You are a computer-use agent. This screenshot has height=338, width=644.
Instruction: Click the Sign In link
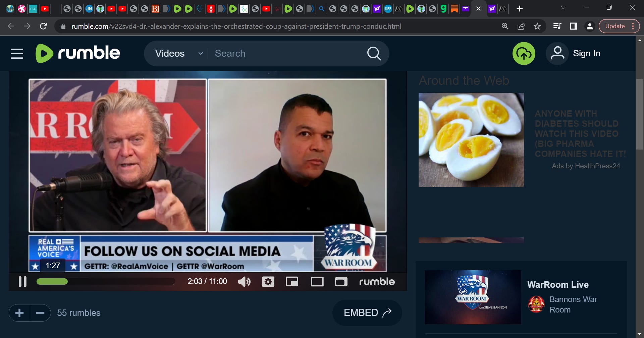(586, 53)
